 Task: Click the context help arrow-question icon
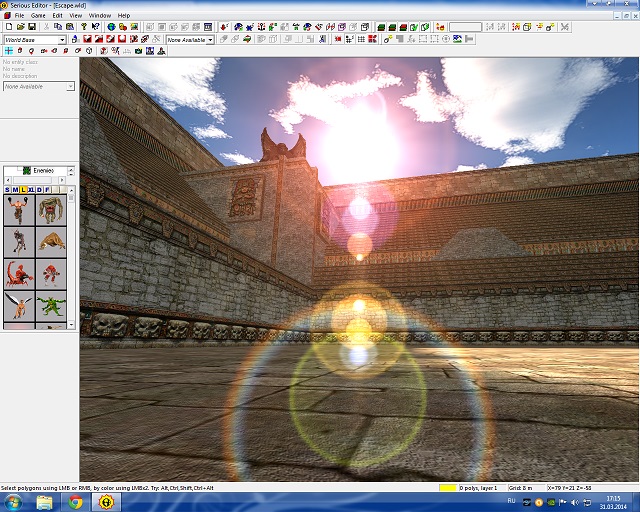(x=96, y=27)
